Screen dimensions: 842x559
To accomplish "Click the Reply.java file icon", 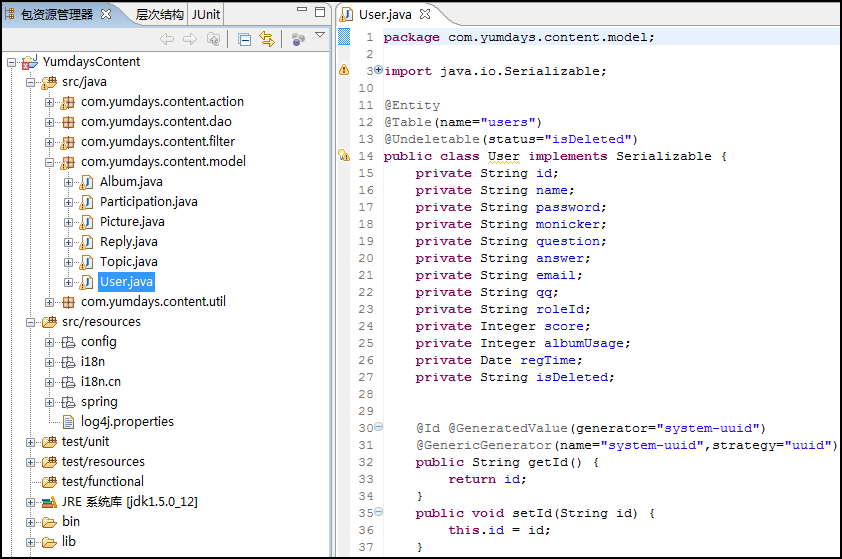I will pyautogui.click(x=86, y=242).
